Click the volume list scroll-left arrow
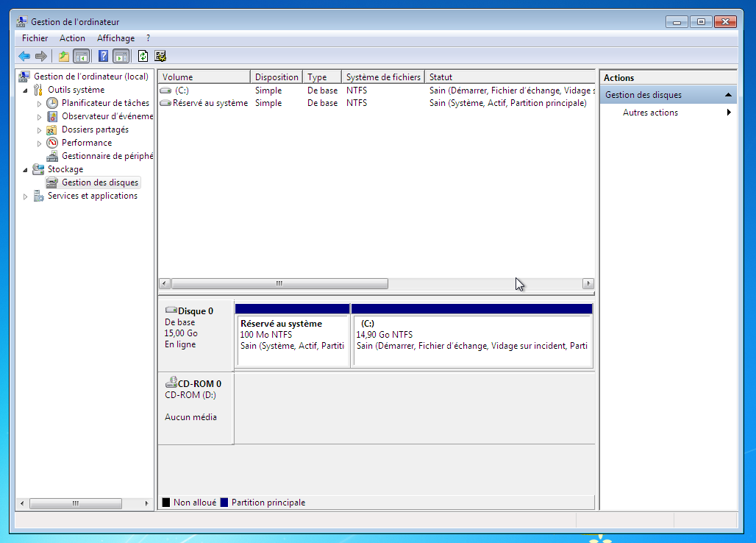Screen dimensions: 756x543 [x=165, y=283]
